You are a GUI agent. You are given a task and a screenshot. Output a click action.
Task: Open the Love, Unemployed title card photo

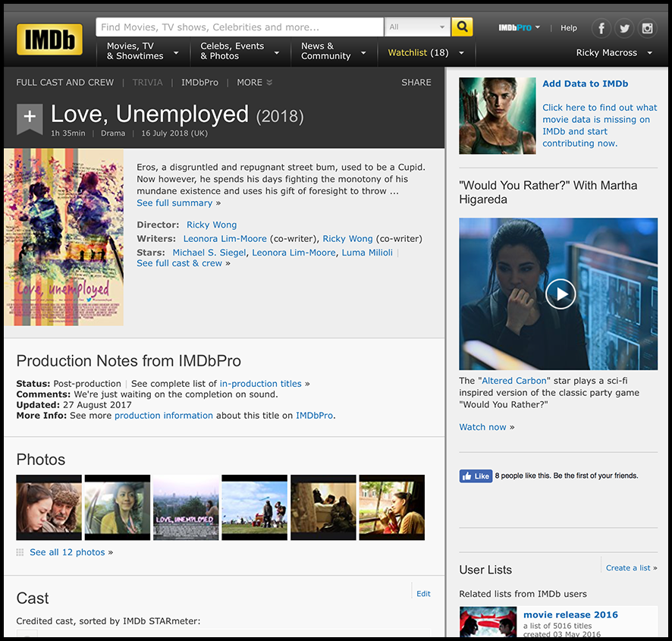coord(186,507)
